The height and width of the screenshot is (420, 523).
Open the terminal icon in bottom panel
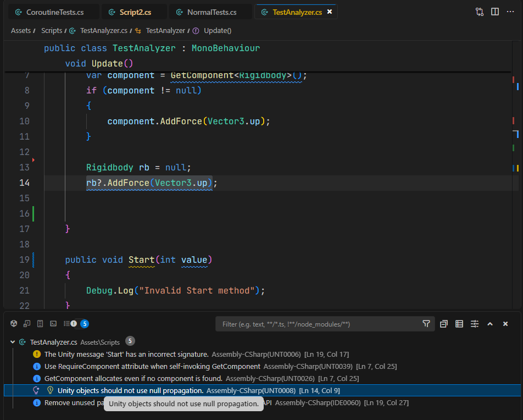(x=53, y=324)
